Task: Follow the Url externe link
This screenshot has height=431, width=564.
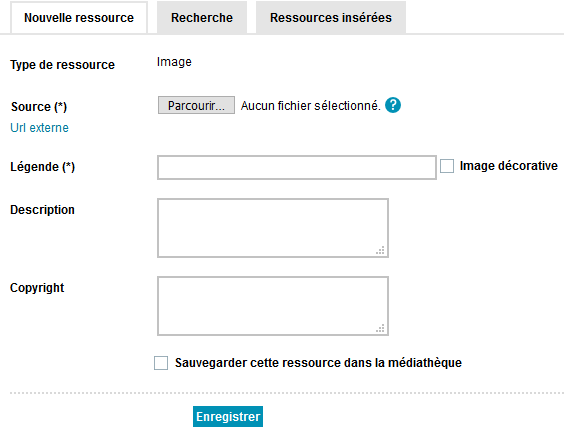Action: point(40,128)
